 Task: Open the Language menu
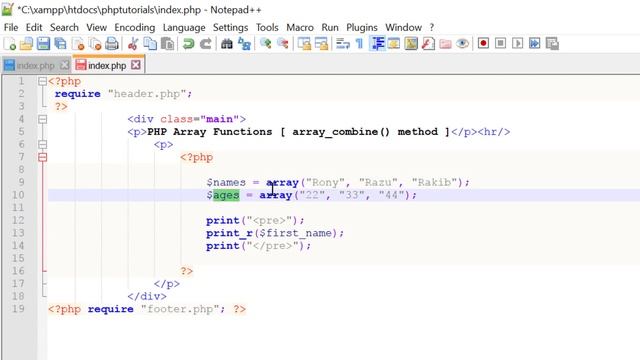(x=184, y=27)
